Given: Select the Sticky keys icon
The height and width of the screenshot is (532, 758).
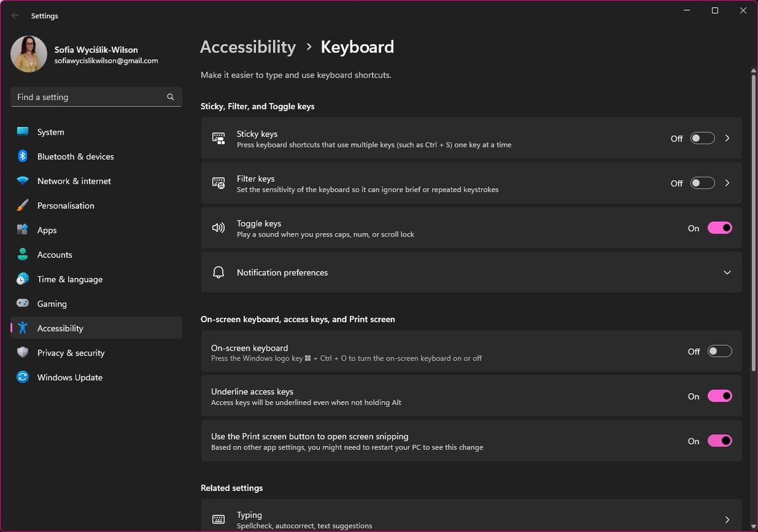Looking at the screenshot, I should click(218, 138).
